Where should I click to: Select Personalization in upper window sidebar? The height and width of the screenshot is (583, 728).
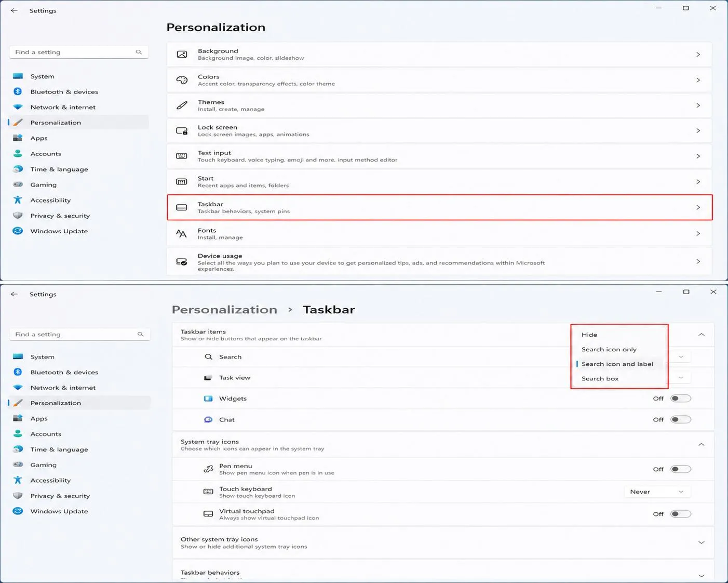tap(78, 123)
